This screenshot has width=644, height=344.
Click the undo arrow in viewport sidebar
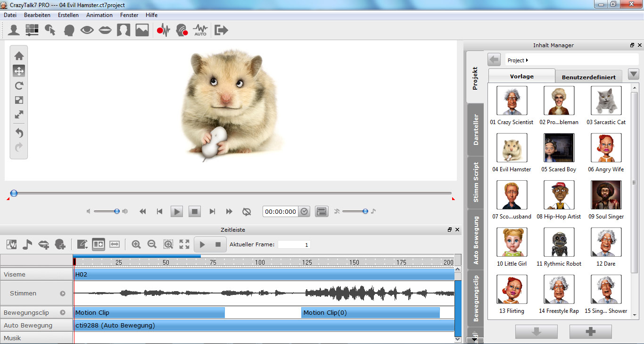click(19, 133)
